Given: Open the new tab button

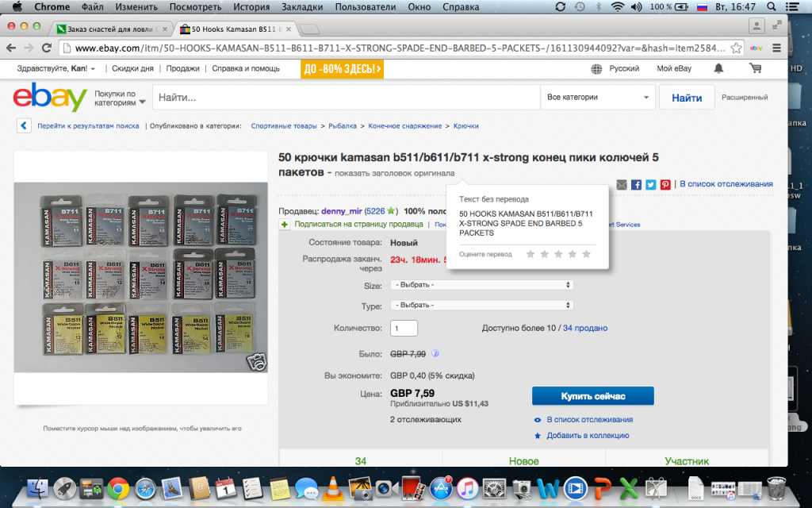Looking at the screenshot, I should click(x=310, y=29).
